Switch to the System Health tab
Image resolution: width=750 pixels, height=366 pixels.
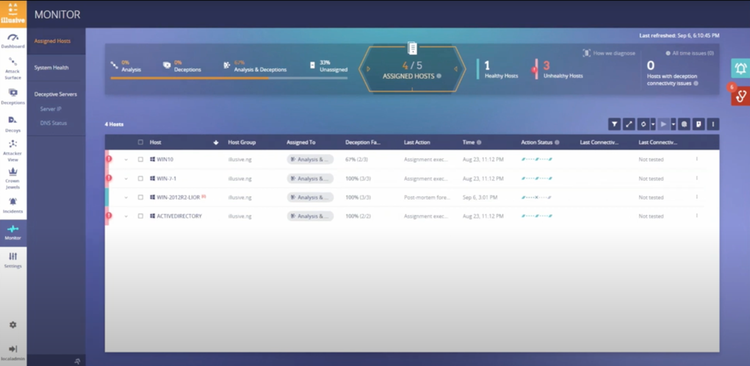(x=51, y=68)
